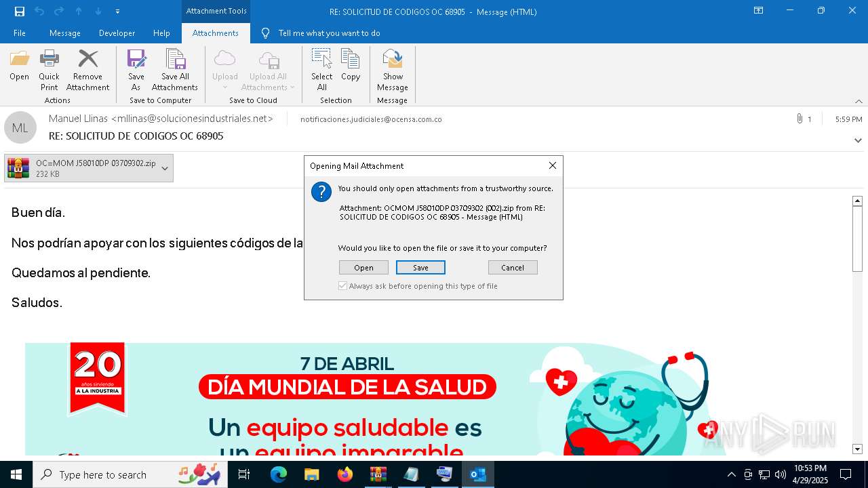Click the message scrollbar down arrow
Viewport: 868px width, 488px height.
857,449
